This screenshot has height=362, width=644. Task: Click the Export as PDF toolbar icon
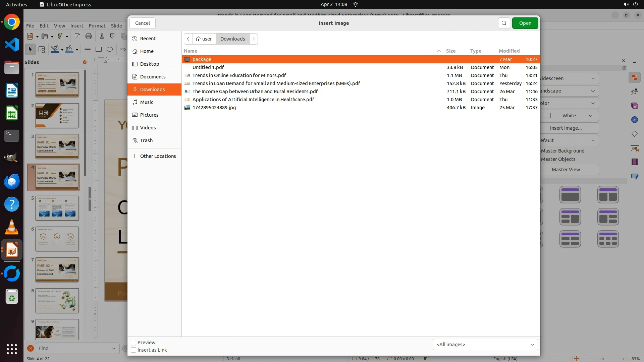pos(77,36)
